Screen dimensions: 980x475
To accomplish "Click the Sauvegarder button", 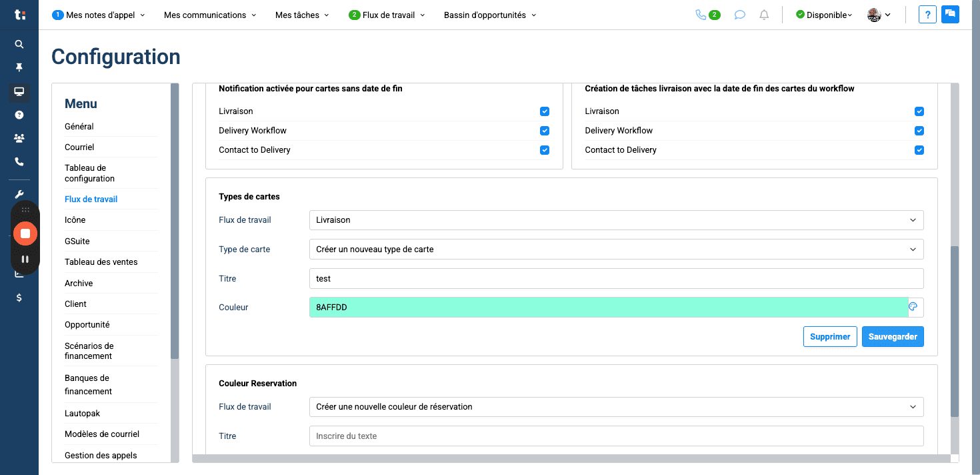I will [x=893, y=336].
